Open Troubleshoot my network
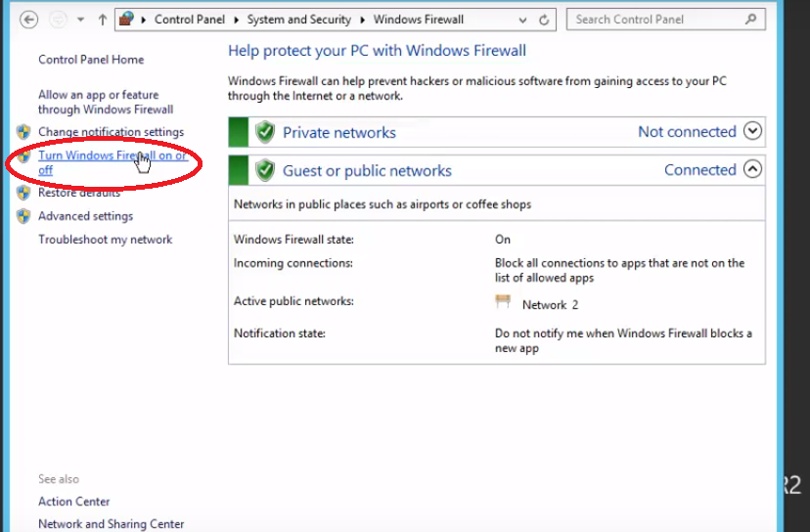Screen dimensions: 810x532 click(x=106, y=240)
